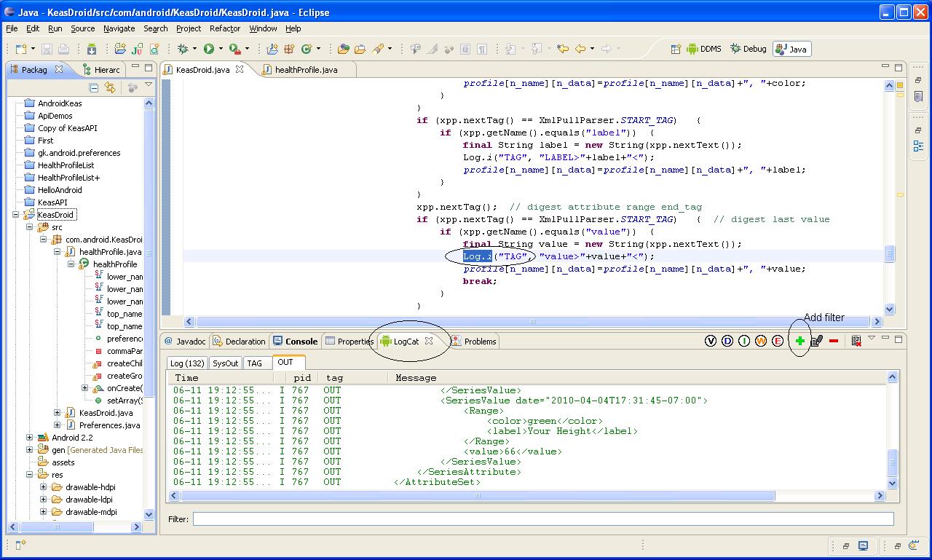The image size is (932, 560).
Task: Click the New Java Class icon
Action: coord(307,49)
